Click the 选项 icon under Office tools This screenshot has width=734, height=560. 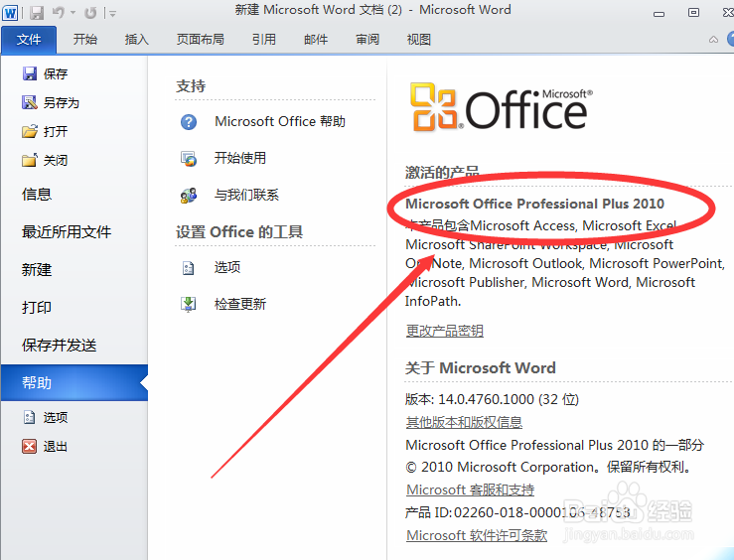tap(189, 268)
